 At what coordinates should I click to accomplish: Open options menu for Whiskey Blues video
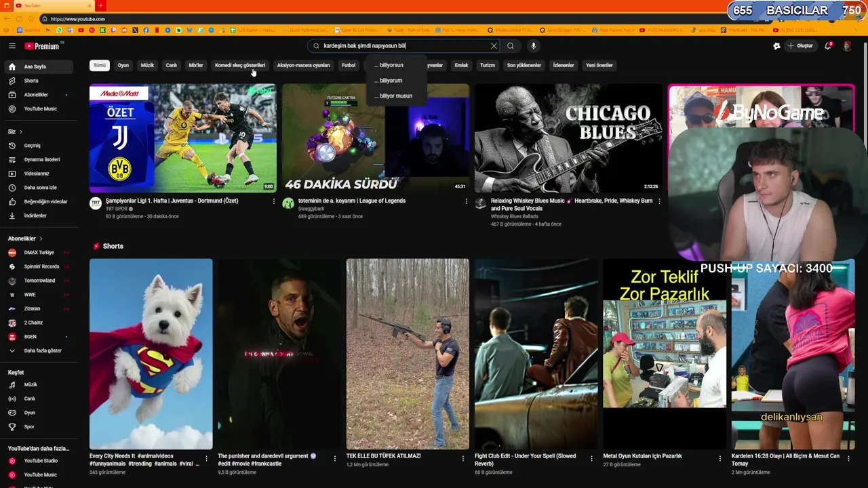click(659, 201)
